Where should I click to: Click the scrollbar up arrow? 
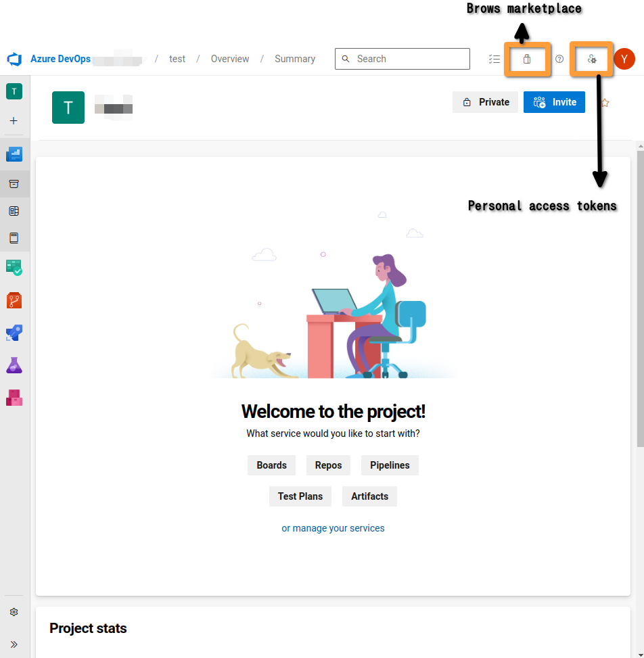(640, 146)
